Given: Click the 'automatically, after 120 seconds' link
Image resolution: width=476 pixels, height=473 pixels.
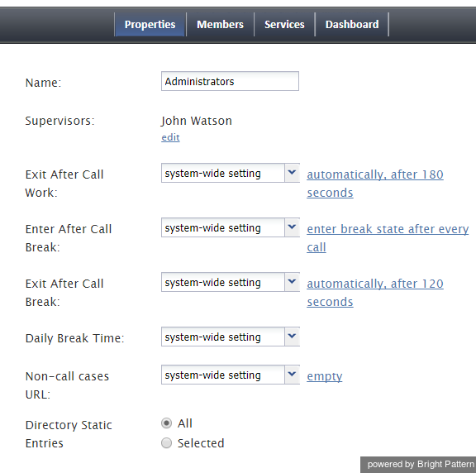Looking at the screenshot, I should (x=375, y=293).
